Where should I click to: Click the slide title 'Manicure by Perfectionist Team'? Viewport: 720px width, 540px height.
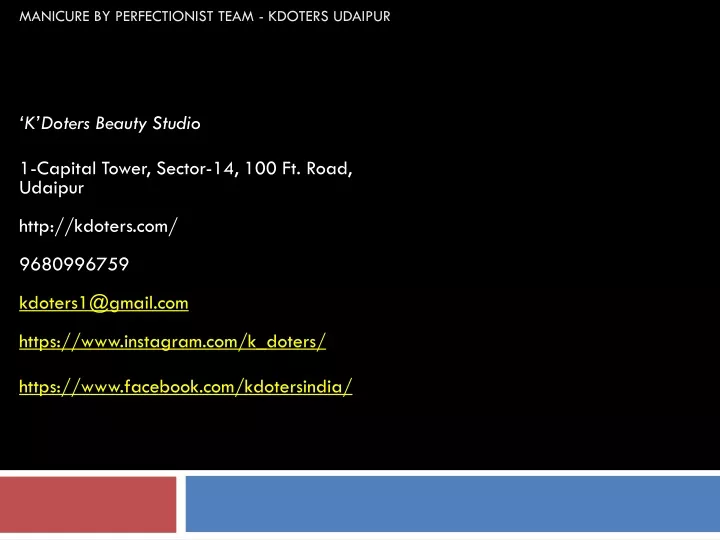pyautogui.click(x=136, y=17)
